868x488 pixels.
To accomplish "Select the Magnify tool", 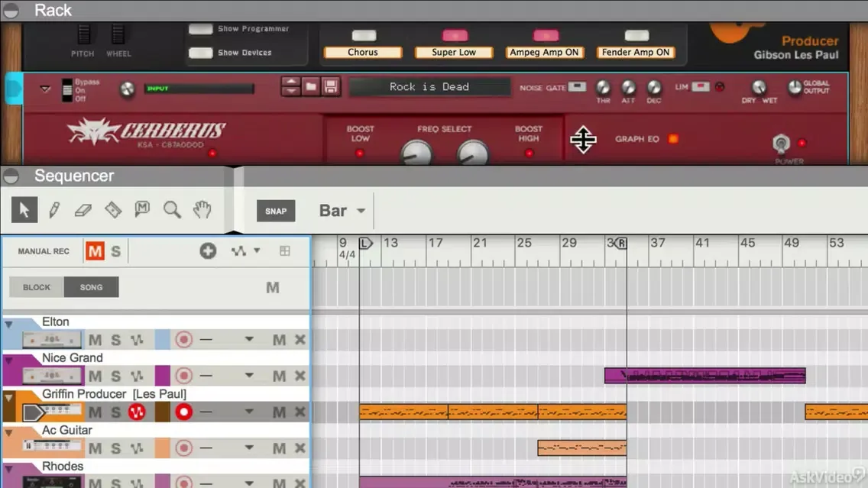I will click(x=172, y=210).
